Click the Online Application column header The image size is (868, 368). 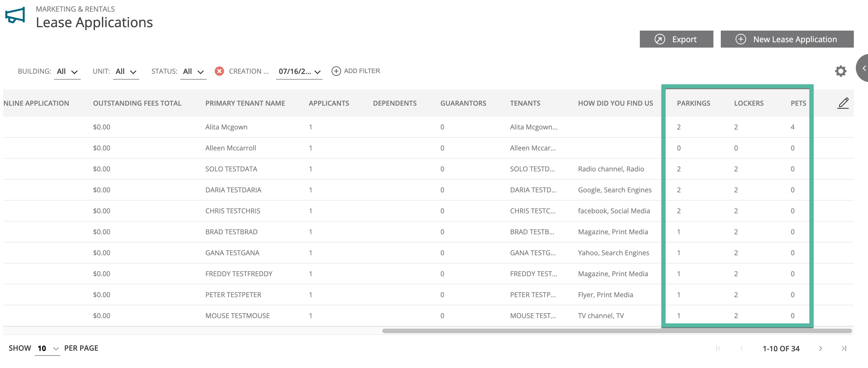point(36,103)
